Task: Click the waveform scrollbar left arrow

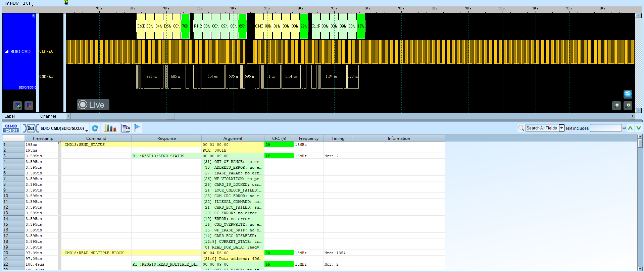Action: click(68, 116)
